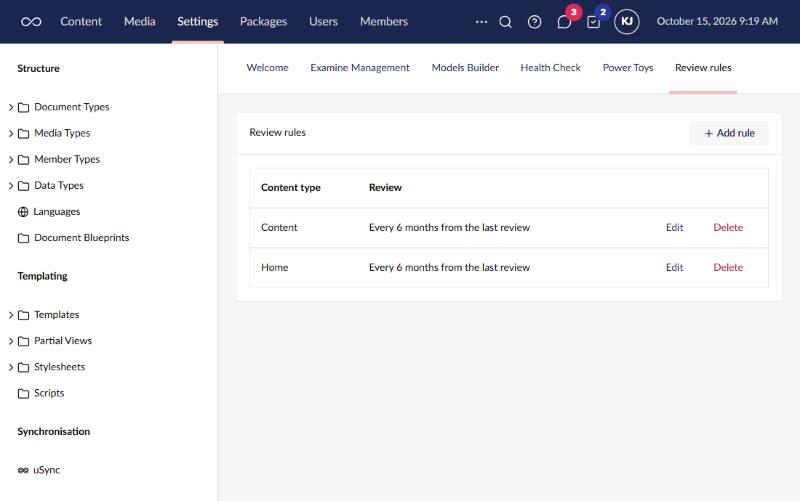Open Stylesheets in the tree

point(59,367)
